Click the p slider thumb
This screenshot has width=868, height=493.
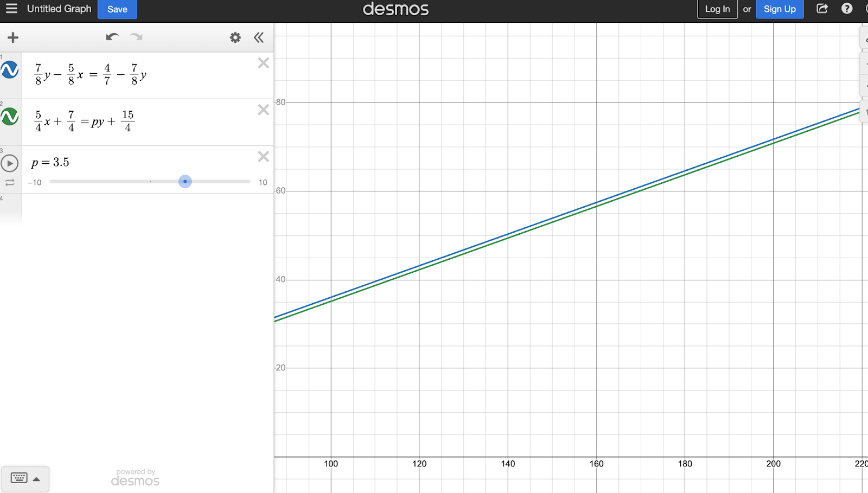click(185, 182)
